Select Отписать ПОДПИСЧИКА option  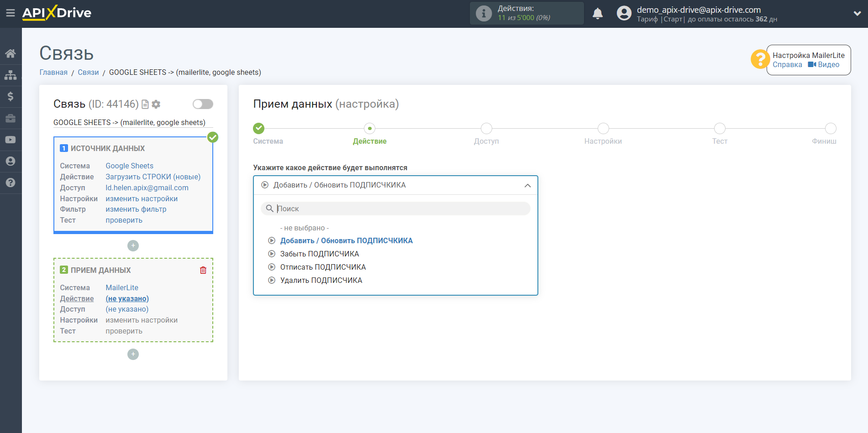pos(323,267)
